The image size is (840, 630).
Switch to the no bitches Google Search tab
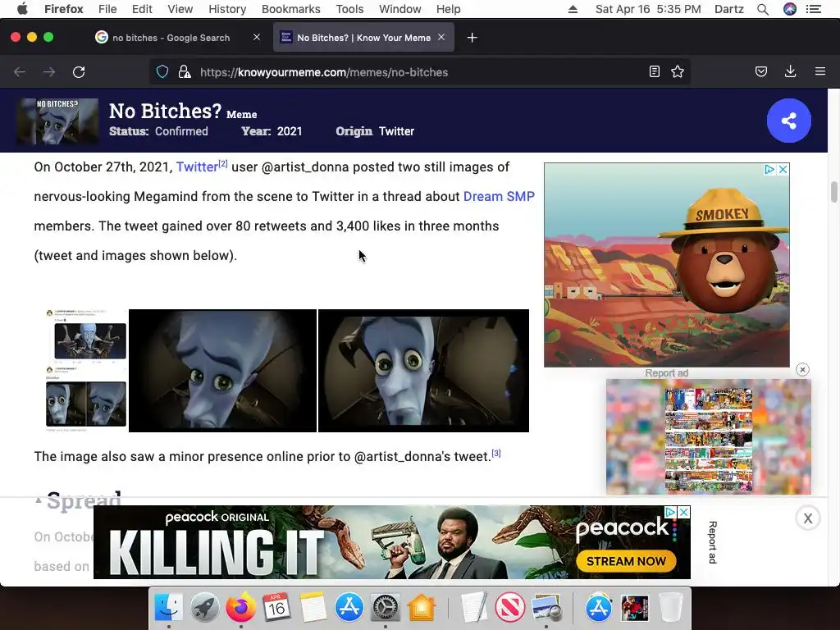(171, 38)
